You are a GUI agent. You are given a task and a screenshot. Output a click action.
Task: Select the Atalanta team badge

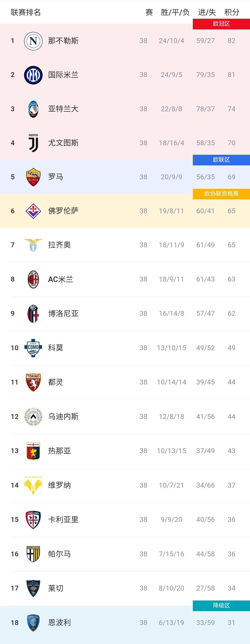tap(33, 109)
